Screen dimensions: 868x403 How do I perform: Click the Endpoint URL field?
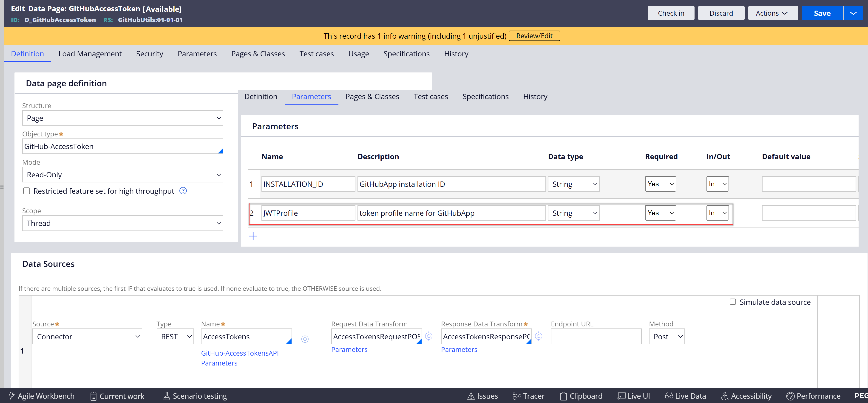pos(596,337)
